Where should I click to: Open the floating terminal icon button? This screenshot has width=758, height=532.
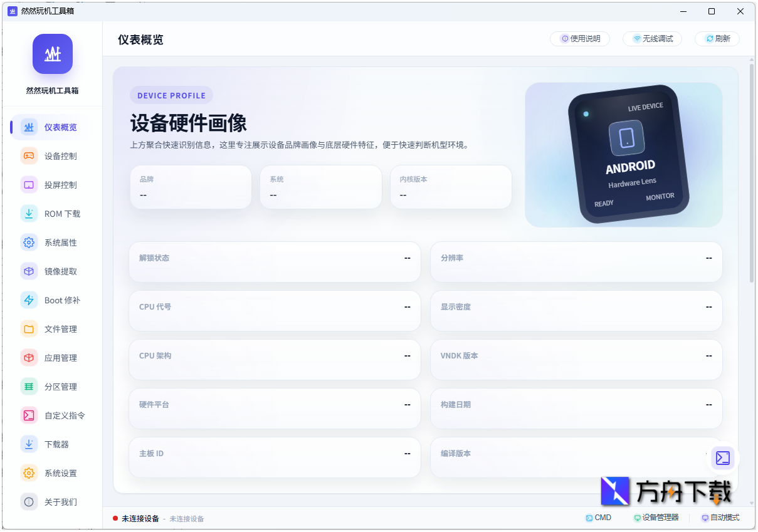723,458
